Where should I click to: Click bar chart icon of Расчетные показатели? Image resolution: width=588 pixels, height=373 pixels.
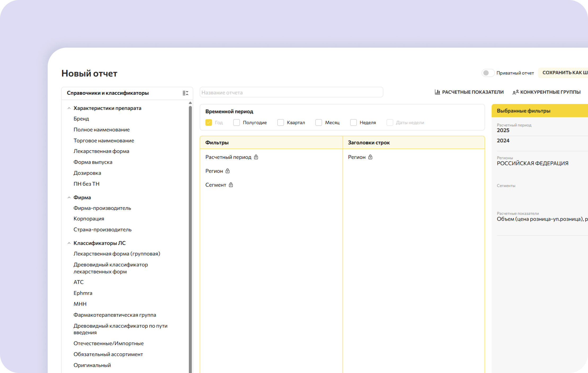pos(437,92)
